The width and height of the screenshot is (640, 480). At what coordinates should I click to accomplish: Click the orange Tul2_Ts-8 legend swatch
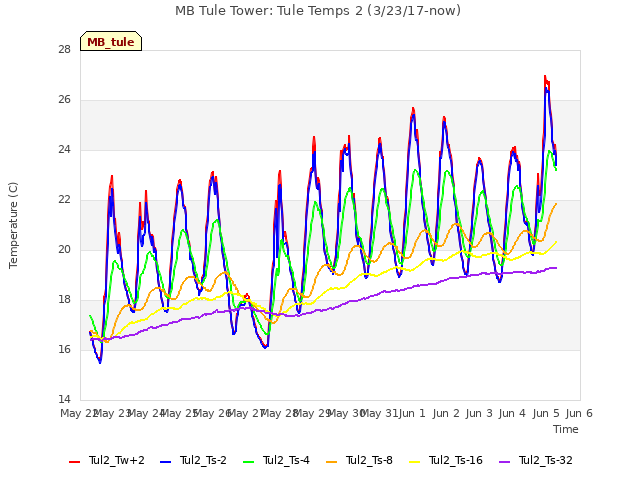pyautogui.click(x=331, y=462)
